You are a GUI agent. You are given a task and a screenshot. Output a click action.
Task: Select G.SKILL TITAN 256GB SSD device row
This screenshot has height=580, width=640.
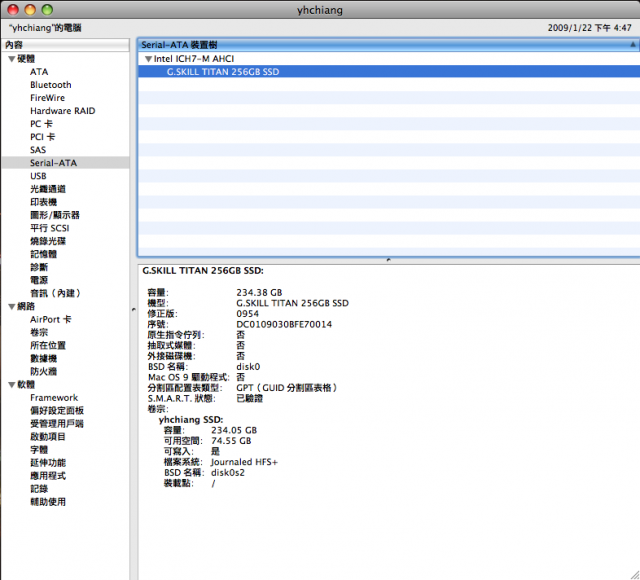(389, 72)
